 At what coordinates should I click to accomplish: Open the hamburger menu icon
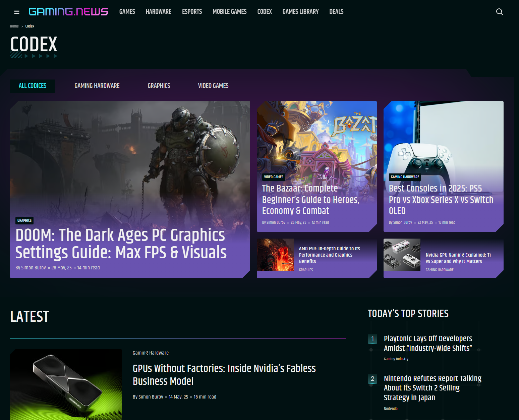(x=17, y=12)
